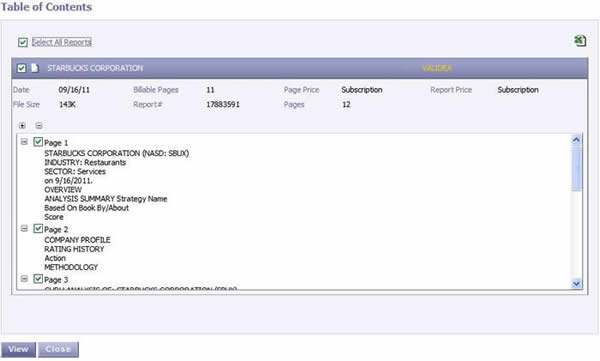
Task: Click 'COMPANY PROFILE' entry
Action: click(77, 240)
